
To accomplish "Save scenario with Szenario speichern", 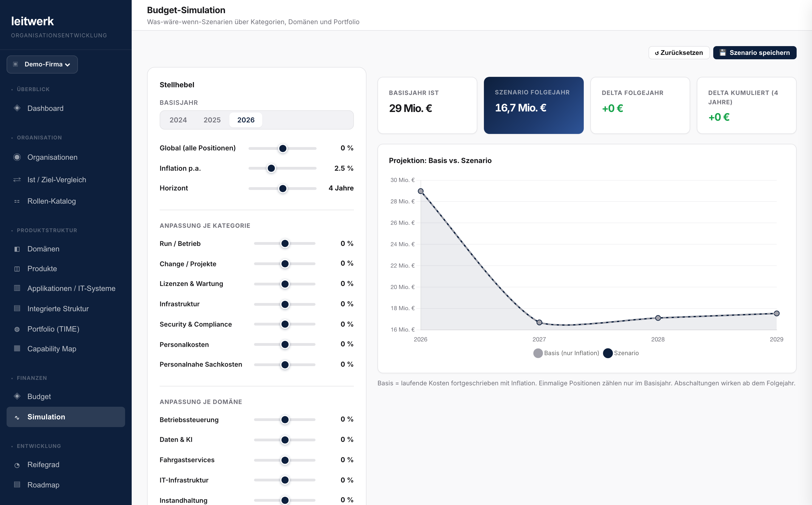I will pyautogui.click(x=755, y=52).
